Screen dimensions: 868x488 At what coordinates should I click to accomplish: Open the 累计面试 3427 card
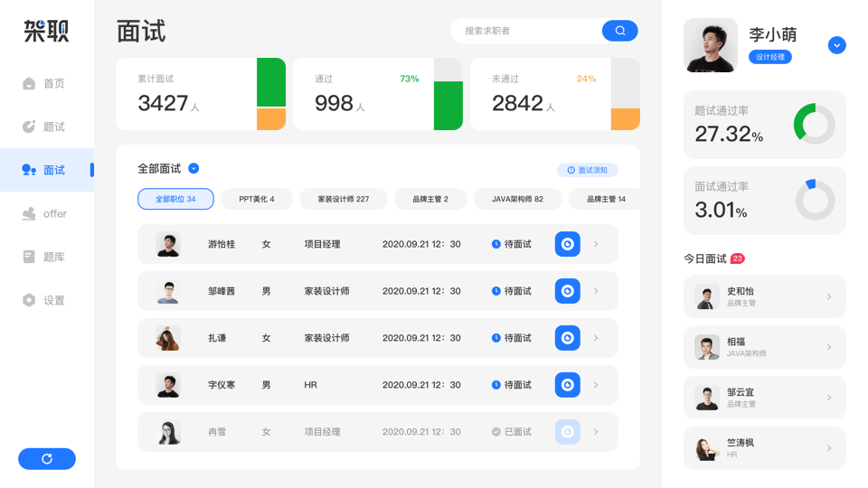coord(201,94)
